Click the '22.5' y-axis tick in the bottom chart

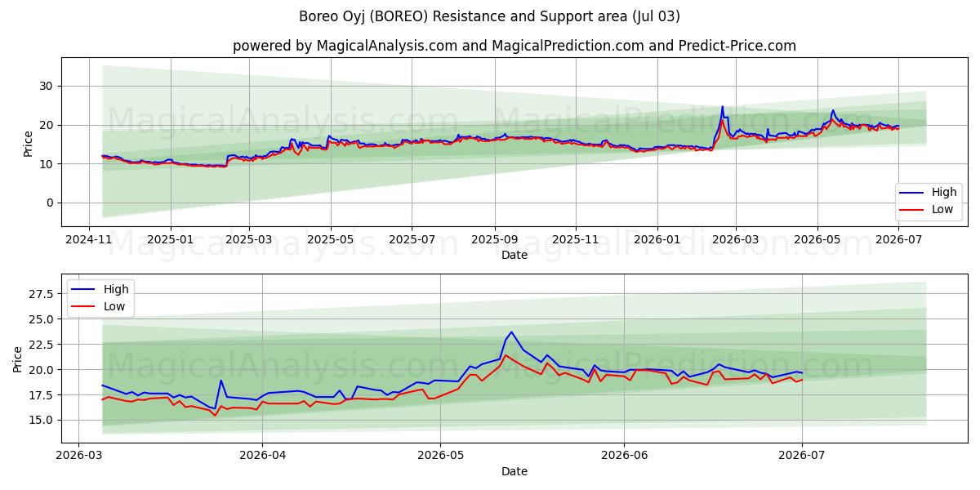[41, 344]
